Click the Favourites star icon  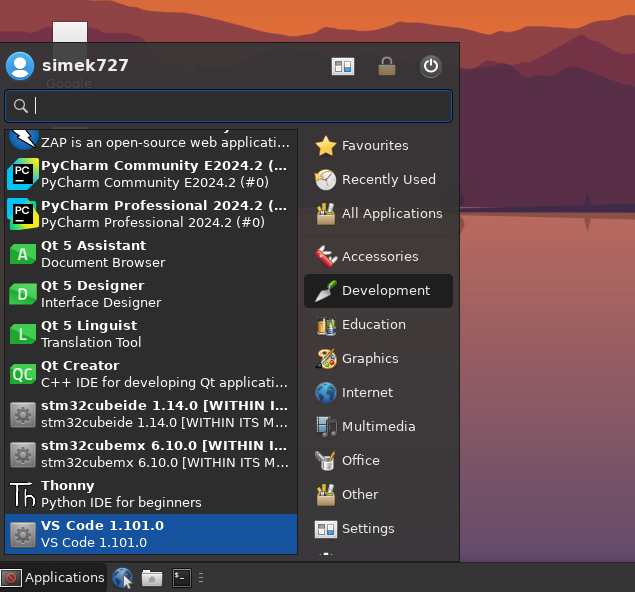point(326,146)
